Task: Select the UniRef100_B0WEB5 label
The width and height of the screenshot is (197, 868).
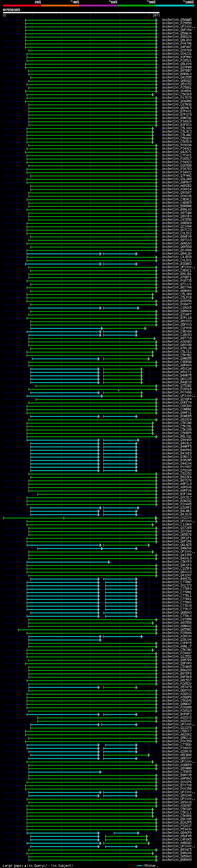Action: 177,416
